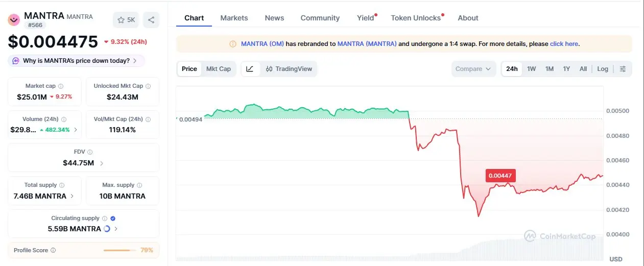Click the warning icon in rebrand notice

233,44
